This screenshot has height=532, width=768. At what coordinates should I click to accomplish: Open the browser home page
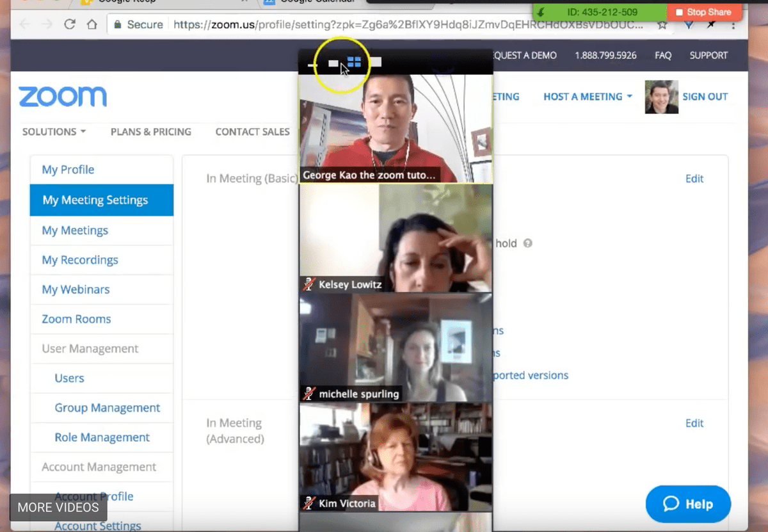(92, 25)
